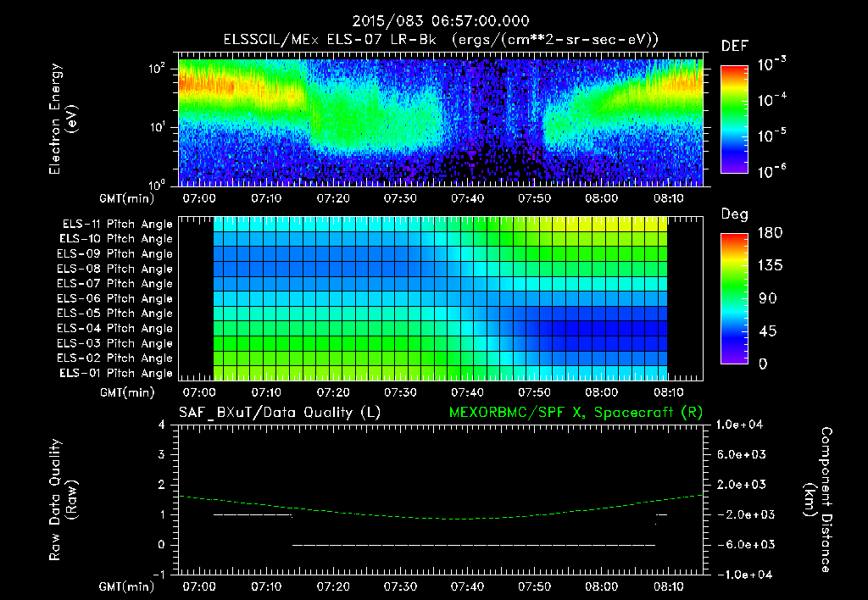Click the 6.0e+03 right axis value
The width and height of the screenshot is (868, 600).
[741, 454]
